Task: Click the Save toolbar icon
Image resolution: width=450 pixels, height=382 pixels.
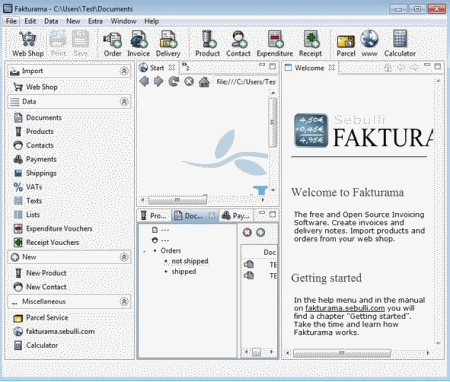Action: [80, 44]
